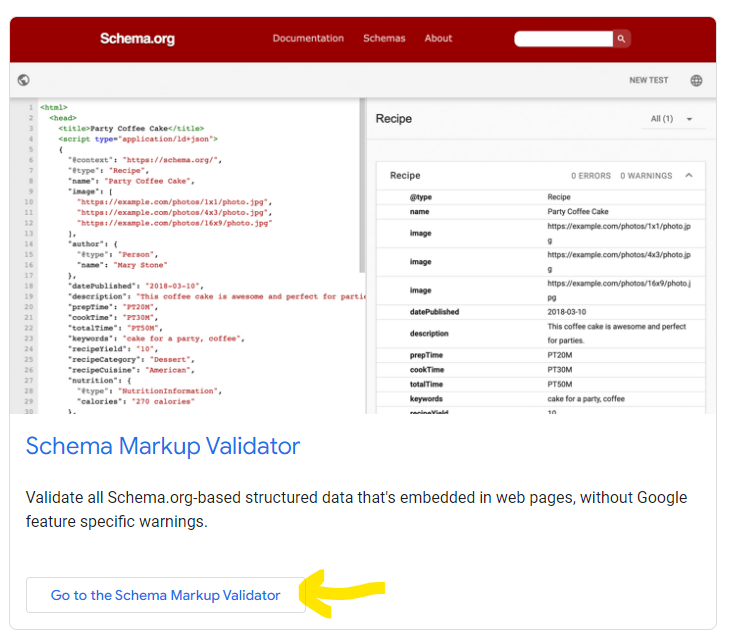Click the magnifier search button
The width and height of the screenshot is (734, 644).
[622, 39]
